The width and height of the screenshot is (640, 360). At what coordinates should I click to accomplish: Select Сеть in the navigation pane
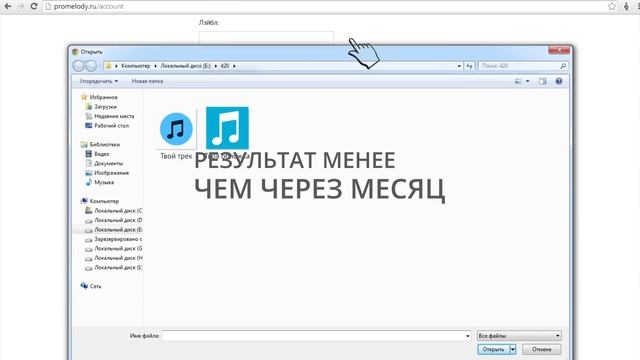click(x=96, y=286)
